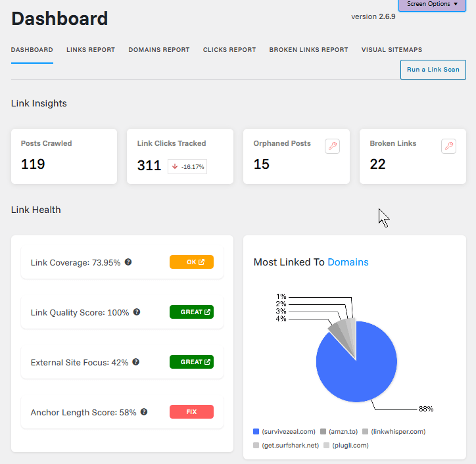Click the Anchor Length Score: 58% text
Viewport: 476px width, 464px height.
point(83,413)
